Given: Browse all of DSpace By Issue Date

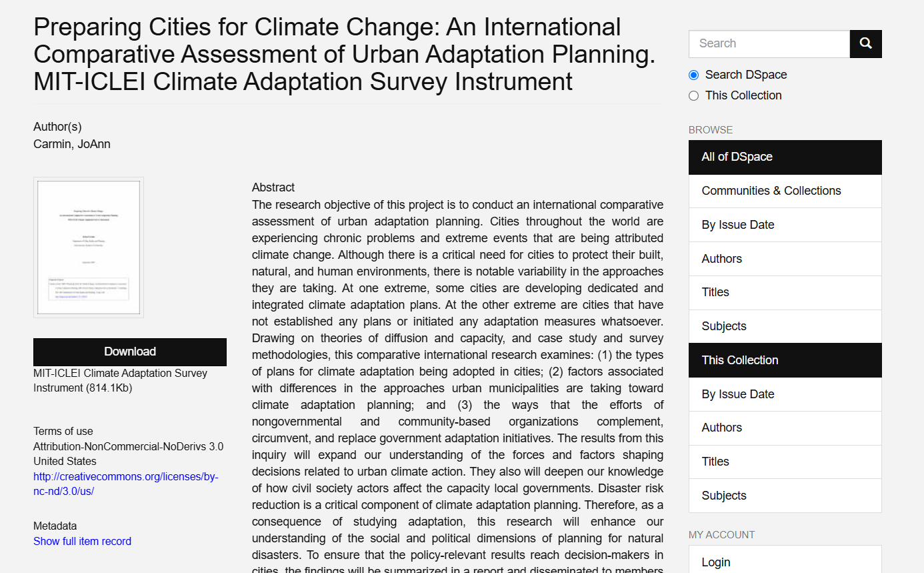Looking at the screenshot, I should 737,225.
